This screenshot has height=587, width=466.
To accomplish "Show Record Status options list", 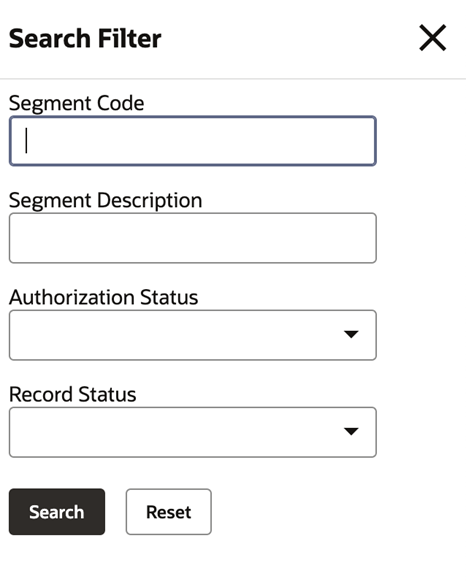I will (x=193, y=432).
